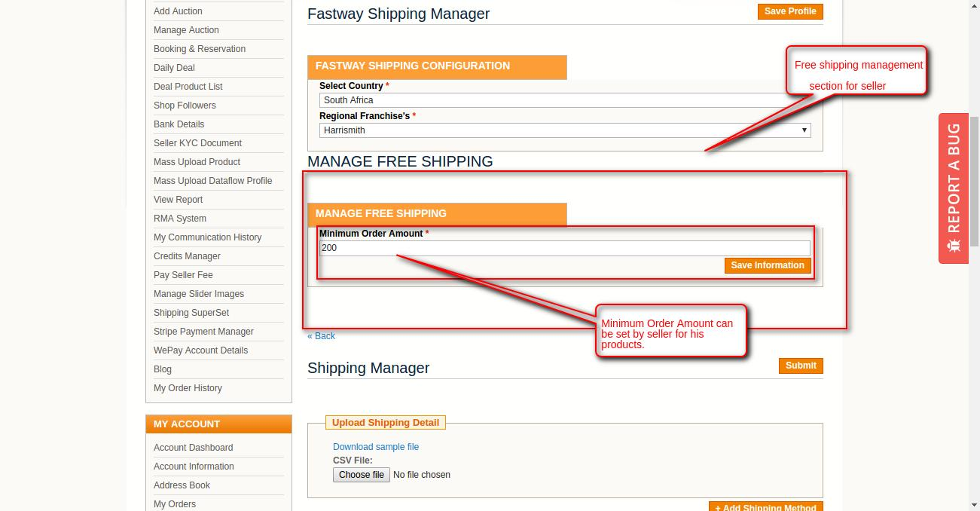
Task: Go to Seller KYC Document
Action: tap(197, 142)
